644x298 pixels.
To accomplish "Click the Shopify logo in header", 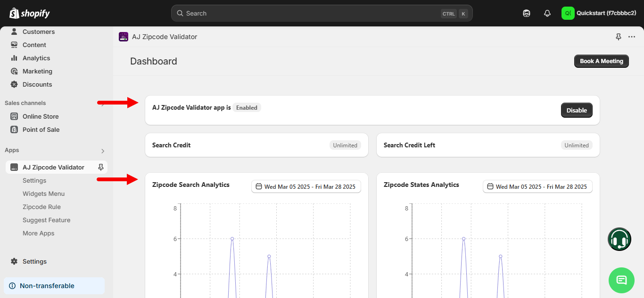I will pos(30,13).
